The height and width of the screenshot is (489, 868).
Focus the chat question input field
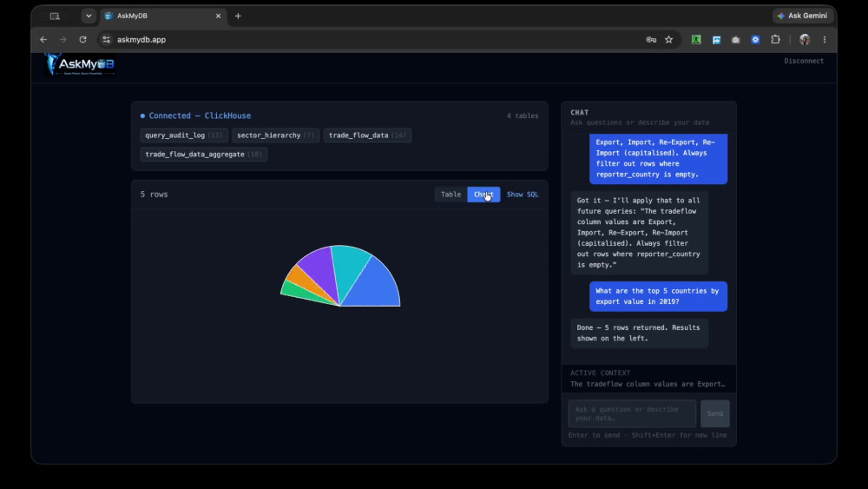tap(632, 413)
